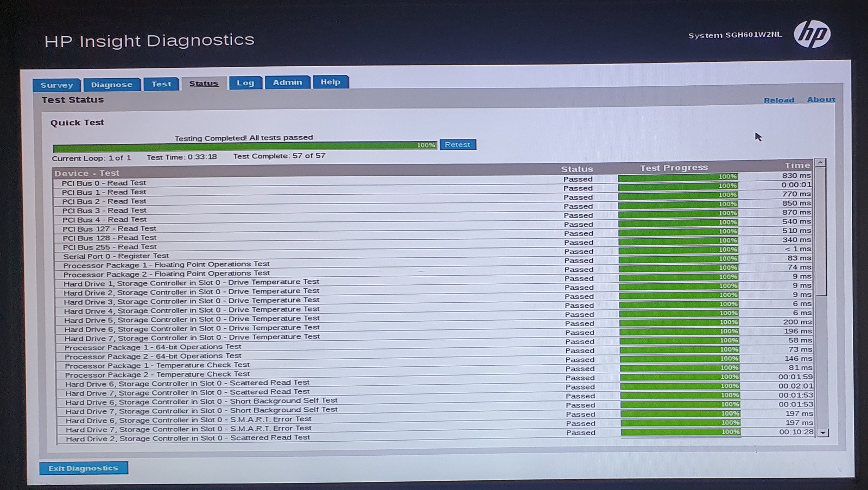868x490 pixels.
Task: Click the Reload link
Action: click(779, 100)
